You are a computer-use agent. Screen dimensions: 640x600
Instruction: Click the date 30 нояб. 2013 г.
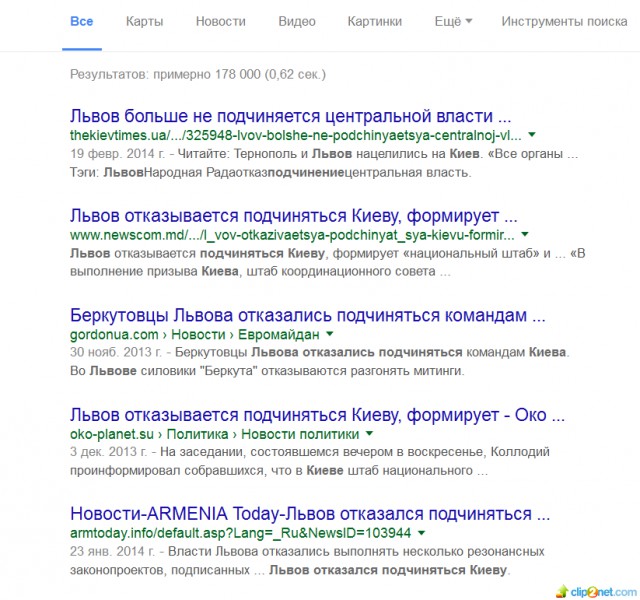pyautogui.click(x=116, y=352)
